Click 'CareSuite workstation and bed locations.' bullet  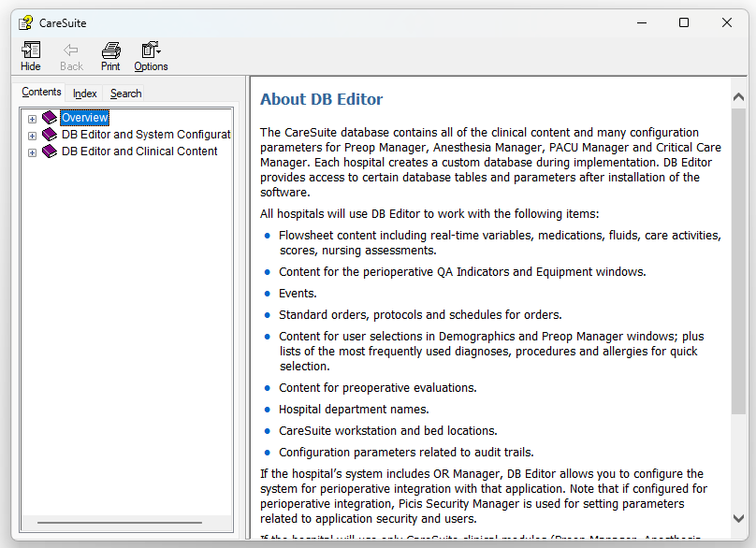[387, 431]
